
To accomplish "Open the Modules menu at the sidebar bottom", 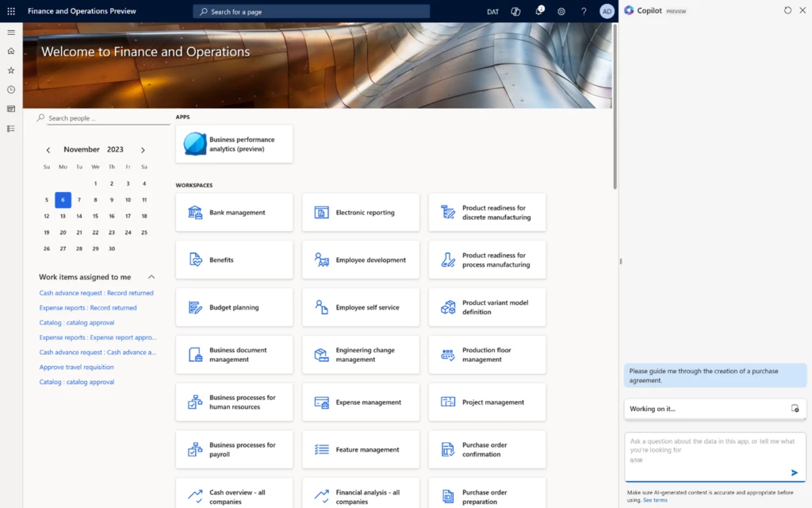I will pos(11,128).
